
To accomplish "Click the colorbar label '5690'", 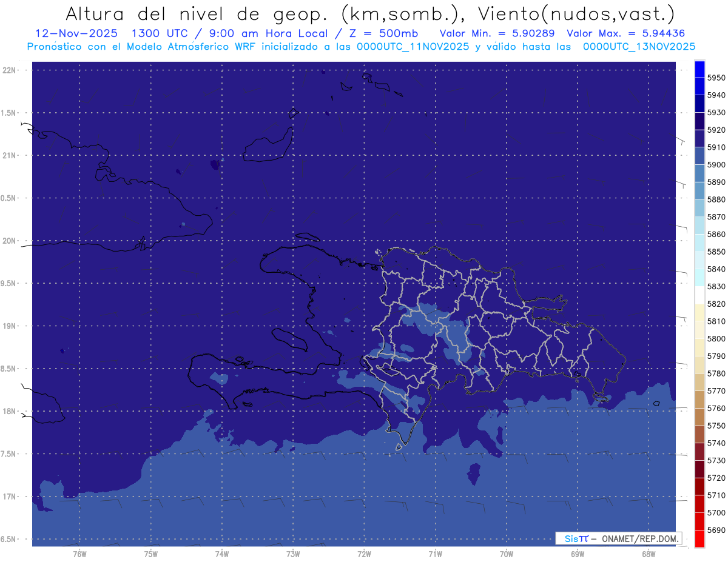I will 716,530.
